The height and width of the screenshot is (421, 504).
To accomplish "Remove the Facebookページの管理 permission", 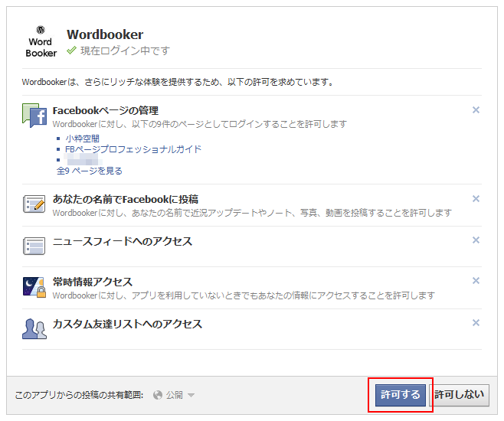I will 476,110.
